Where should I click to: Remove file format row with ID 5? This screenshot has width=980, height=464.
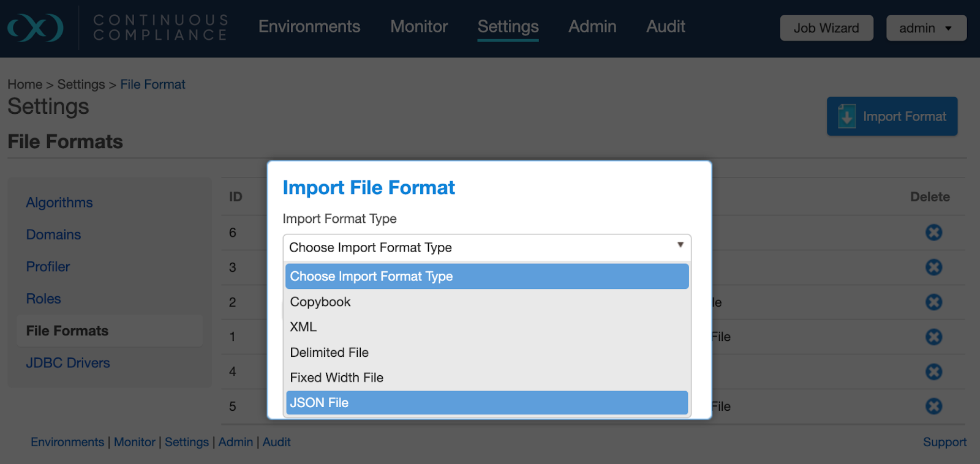(x=933, y=406)
